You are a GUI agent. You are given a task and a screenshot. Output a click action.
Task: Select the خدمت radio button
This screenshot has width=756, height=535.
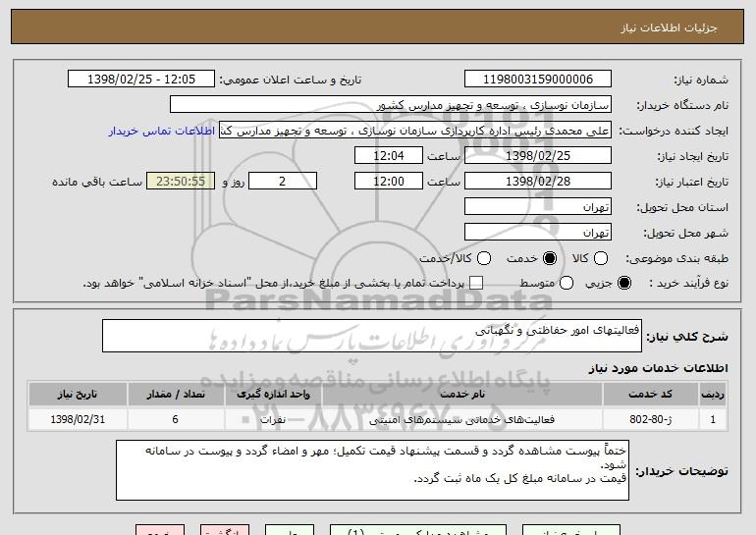pos(550,258)
